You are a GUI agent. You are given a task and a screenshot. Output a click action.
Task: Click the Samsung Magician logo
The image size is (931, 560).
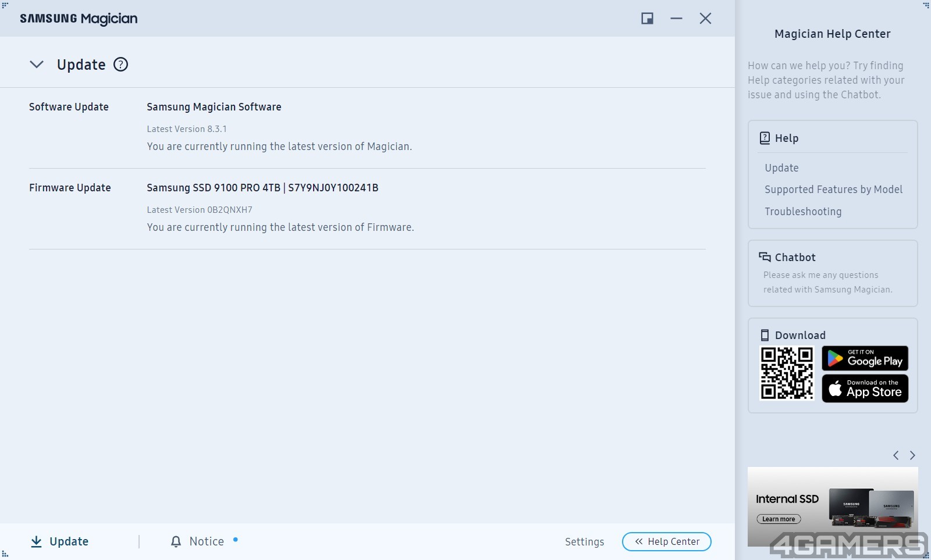click(x=79, y=19)
